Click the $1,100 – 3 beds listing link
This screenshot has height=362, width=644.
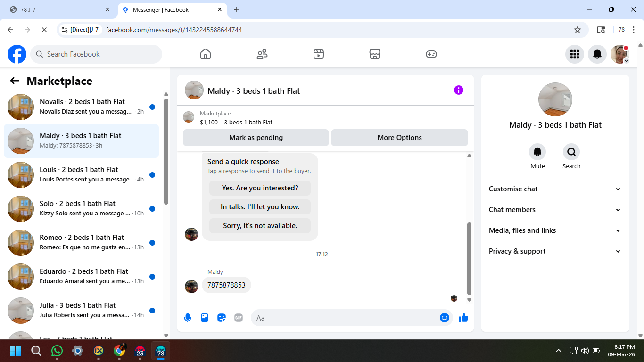click(x=236, y=122)
